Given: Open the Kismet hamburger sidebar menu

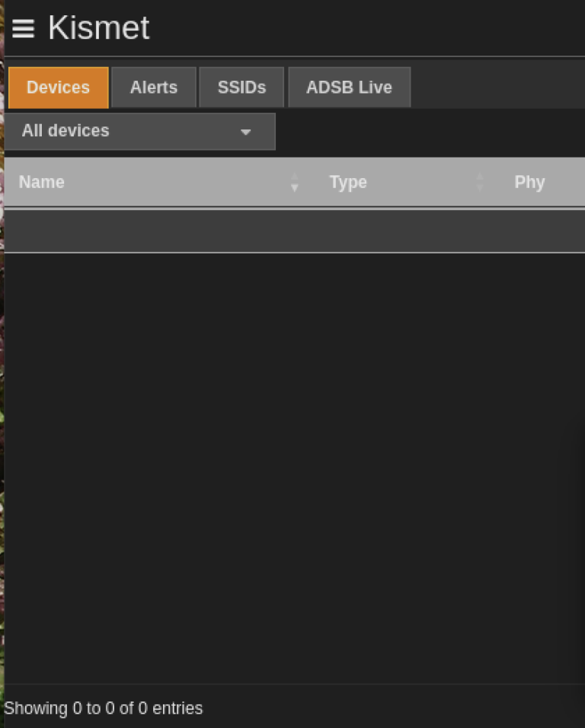Looking at the screenshot, I should click(23, 29).
